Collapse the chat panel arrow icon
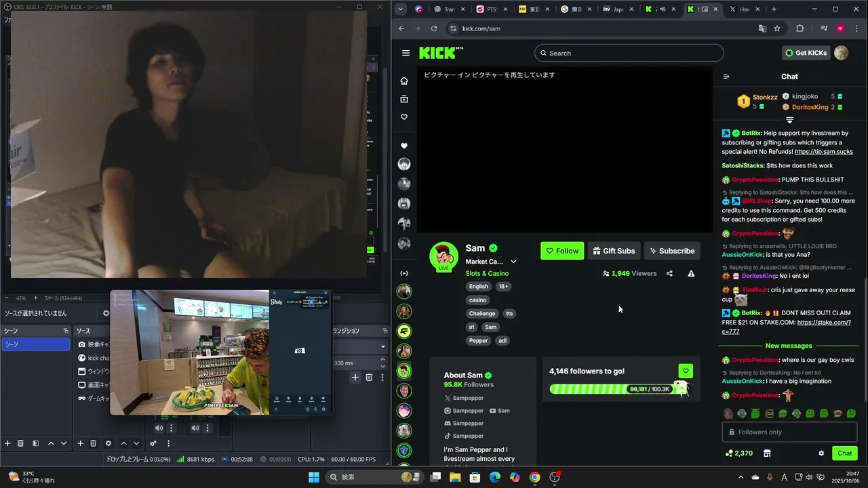868x488 pixels. (726, 77)
